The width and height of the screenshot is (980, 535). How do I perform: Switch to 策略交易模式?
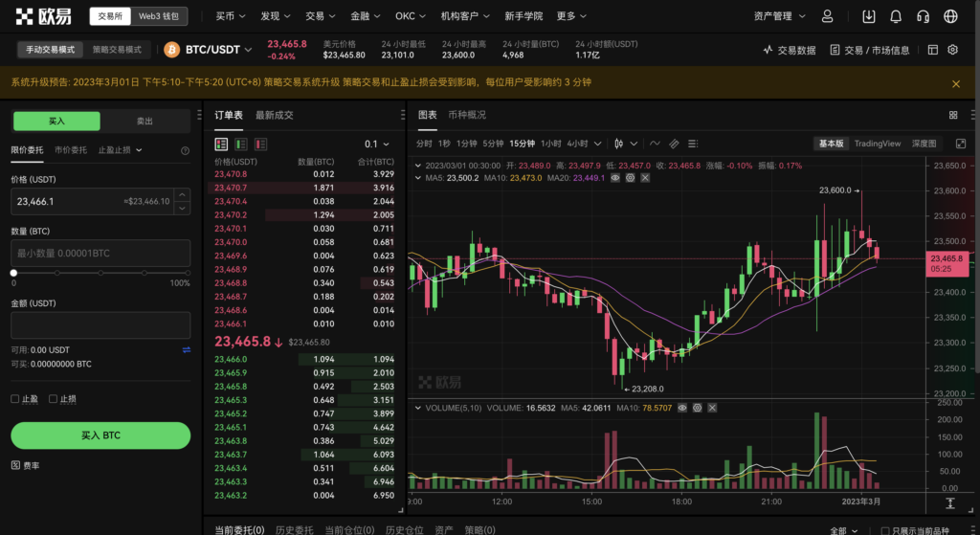click(117, 50)
